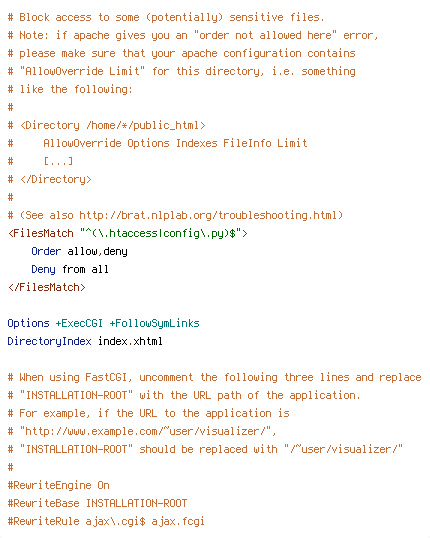Click the closing Directory tag comment
This screenshot has width=430, height=538.
click(x=50, y=179)
